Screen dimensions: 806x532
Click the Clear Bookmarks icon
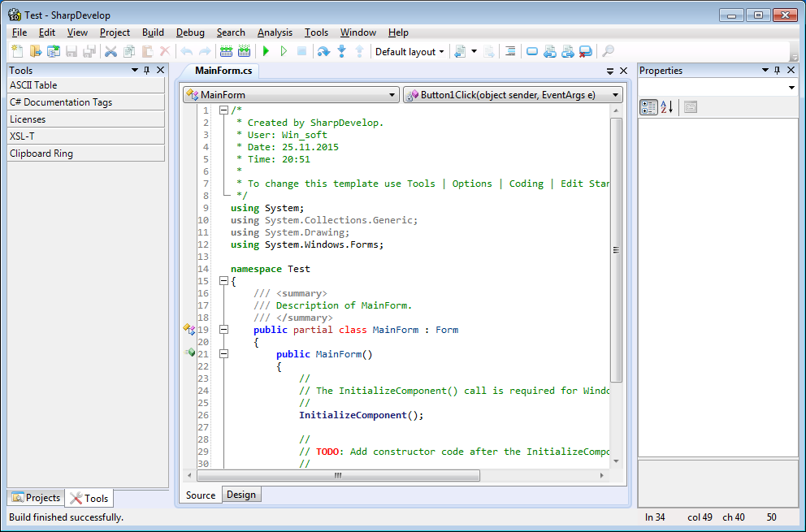(586, 51)
